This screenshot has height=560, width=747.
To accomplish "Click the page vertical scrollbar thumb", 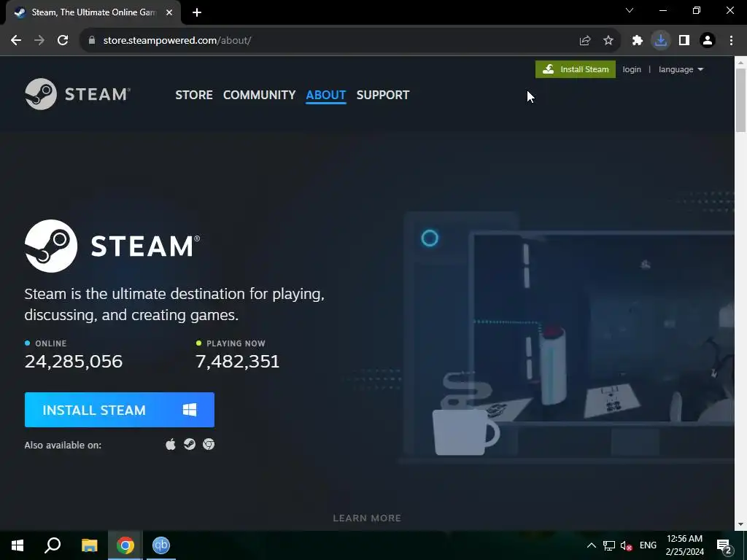I will 741,100.
